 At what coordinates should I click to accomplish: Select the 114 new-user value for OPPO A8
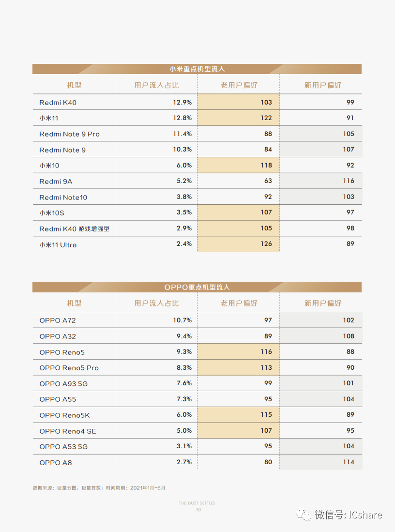(349, 462)
